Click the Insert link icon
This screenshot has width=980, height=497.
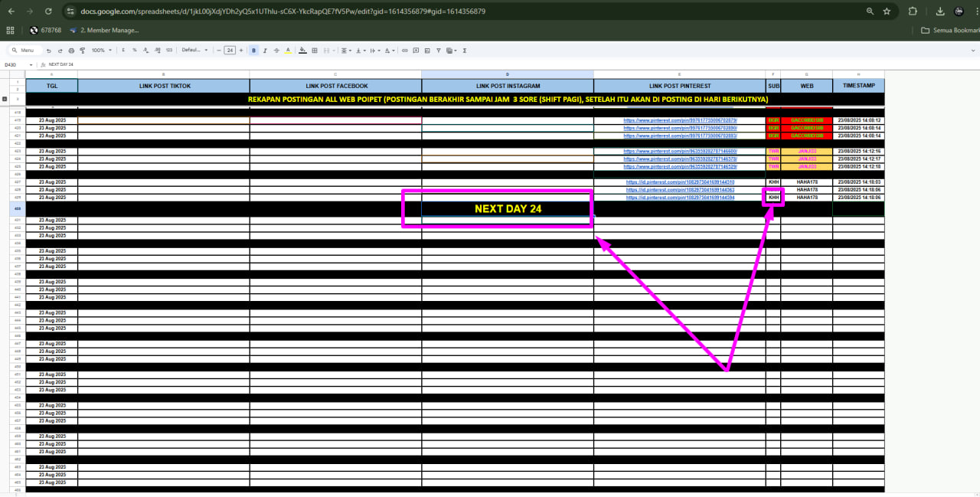click(x=404, y=51)
